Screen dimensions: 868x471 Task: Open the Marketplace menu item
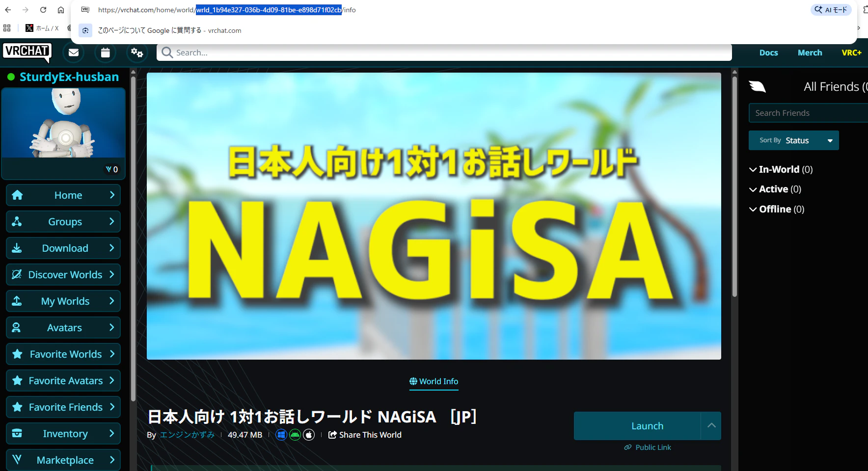(x=63, y=460)
